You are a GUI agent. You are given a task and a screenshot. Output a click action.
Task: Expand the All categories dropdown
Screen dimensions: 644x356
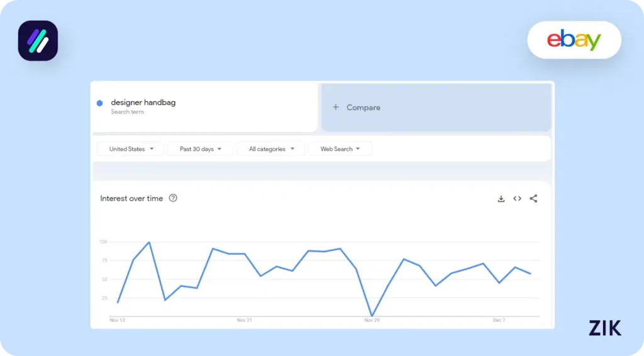pos(270,149)
